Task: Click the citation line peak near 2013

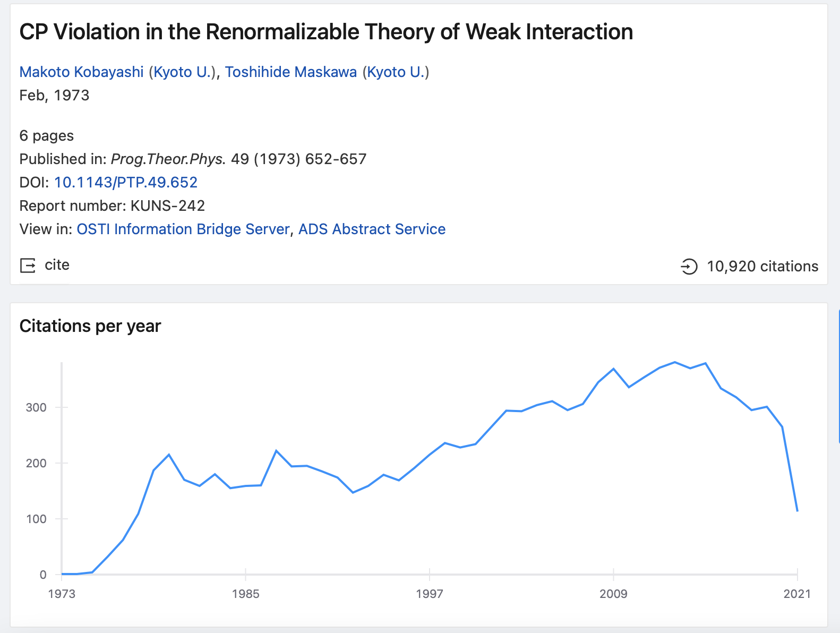Action: tap(674, 362)
